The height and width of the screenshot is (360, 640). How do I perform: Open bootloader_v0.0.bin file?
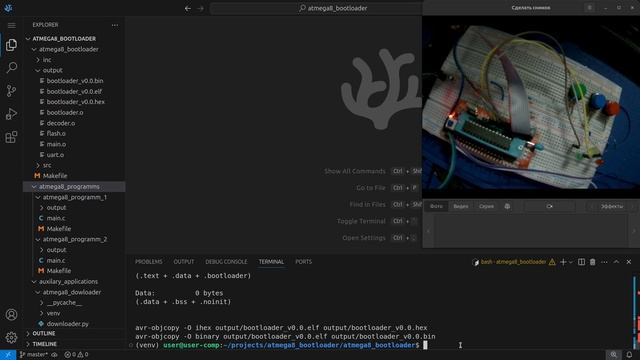click(75, 81)
